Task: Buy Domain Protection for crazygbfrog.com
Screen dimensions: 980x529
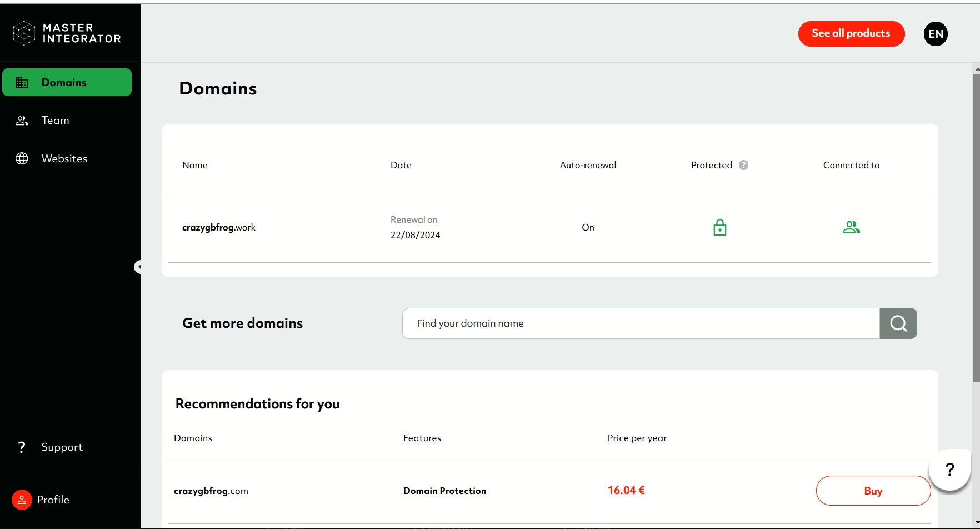Action: coord(873,491)
